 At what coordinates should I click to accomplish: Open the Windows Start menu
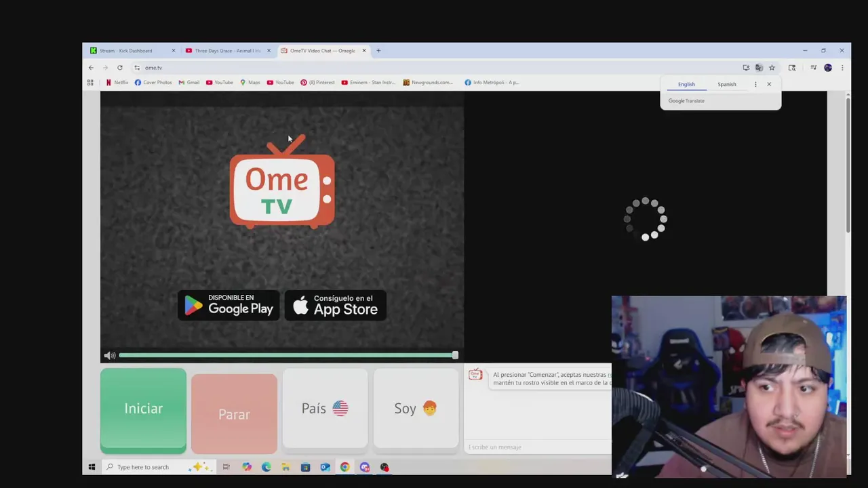tap(92, 467)
